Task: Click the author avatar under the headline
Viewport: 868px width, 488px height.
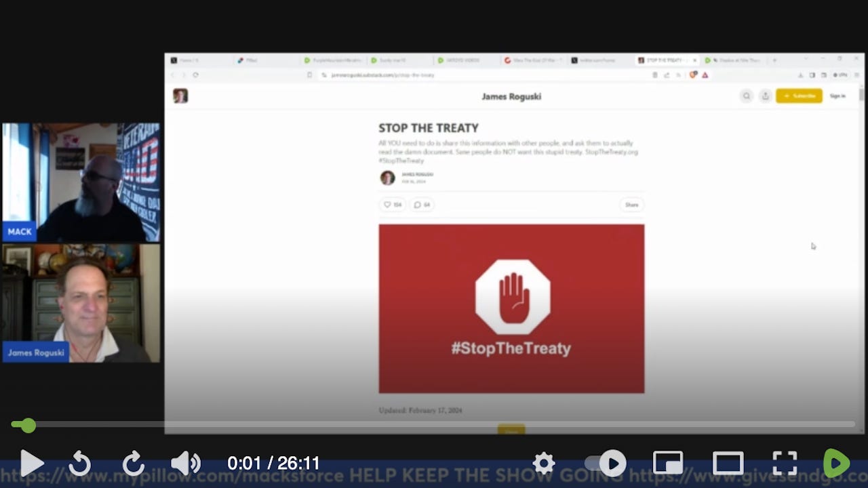Action: [387, 178]
